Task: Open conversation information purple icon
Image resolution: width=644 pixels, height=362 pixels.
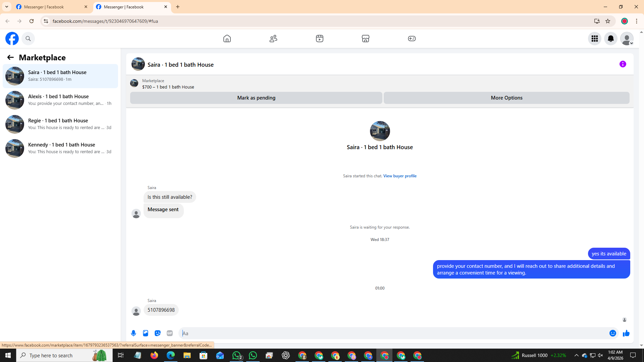Action: coord(623,64)
